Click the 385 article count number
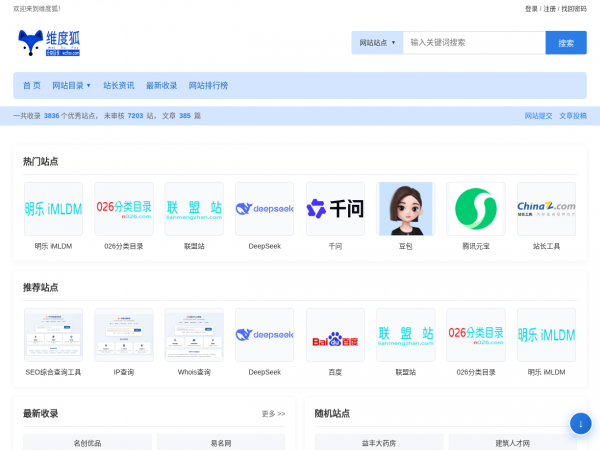Viewport: 600px width, 450px height. click(x=185, y=116)
